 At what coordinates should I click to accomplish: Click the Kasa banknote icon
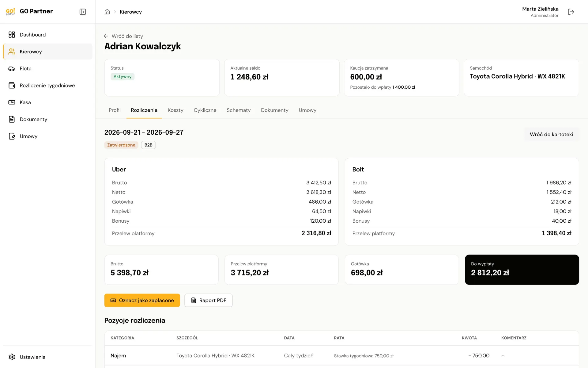tap(12, 102)
